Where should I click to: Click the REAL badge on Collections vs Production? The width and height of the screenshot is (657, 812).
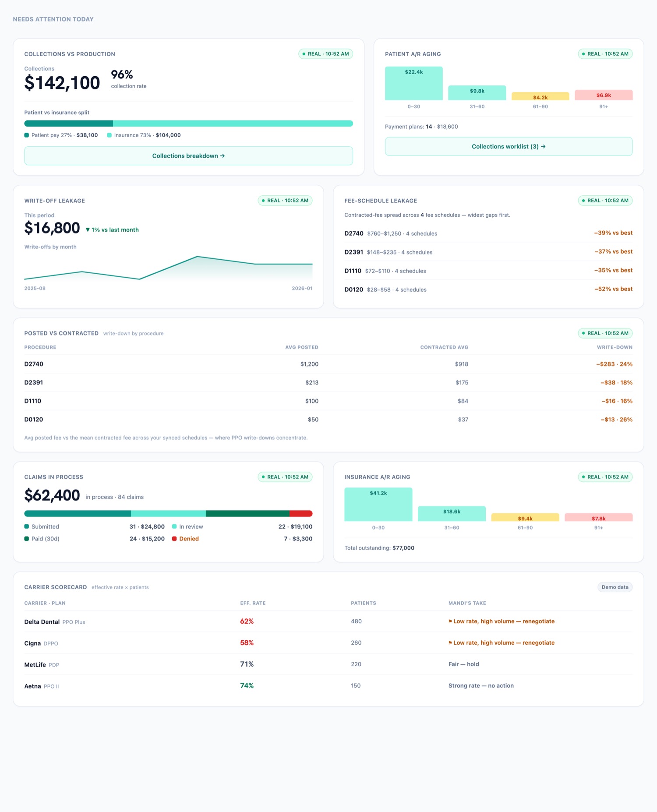(x=325, y=54)
